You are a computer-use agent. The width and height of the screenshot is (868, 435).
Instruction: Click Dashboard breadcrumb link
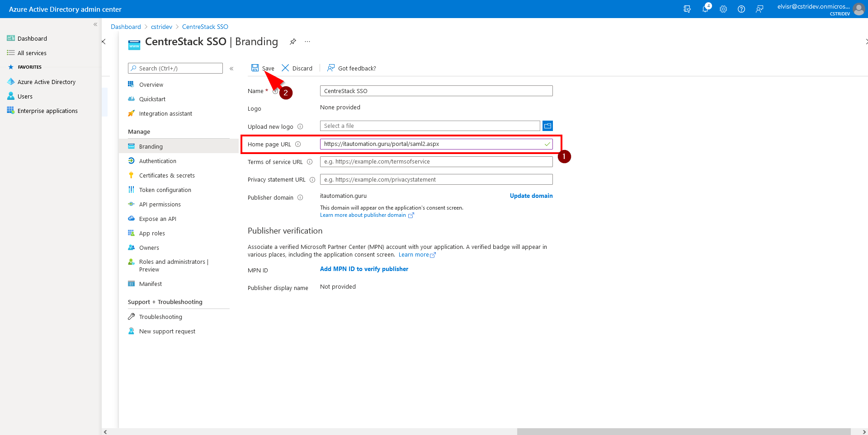pyautogui.click(x=126, y=27)
